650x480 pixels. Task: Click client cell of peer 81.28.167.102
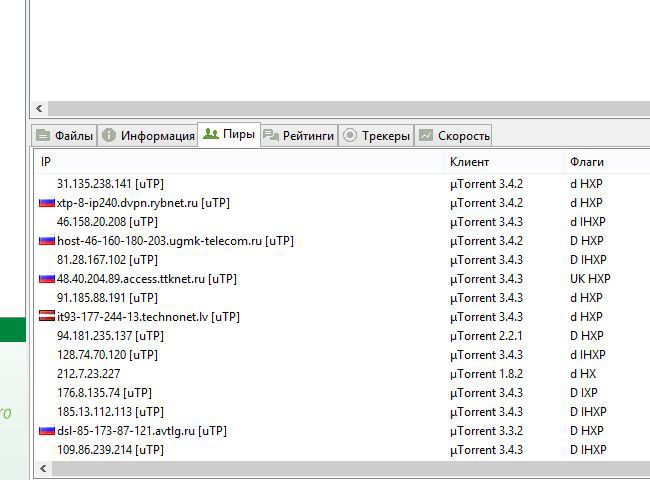tap(486, 260)
